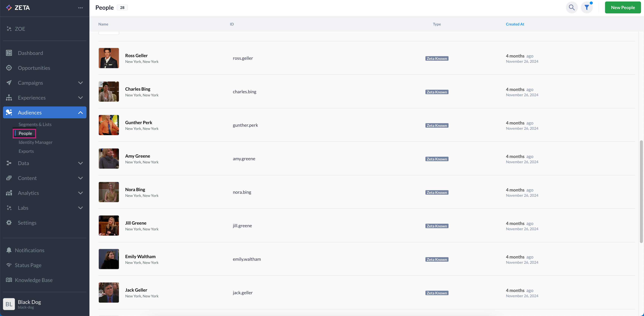
Task: Click the ZOE sparkle icon
Action: pos(9,29)
